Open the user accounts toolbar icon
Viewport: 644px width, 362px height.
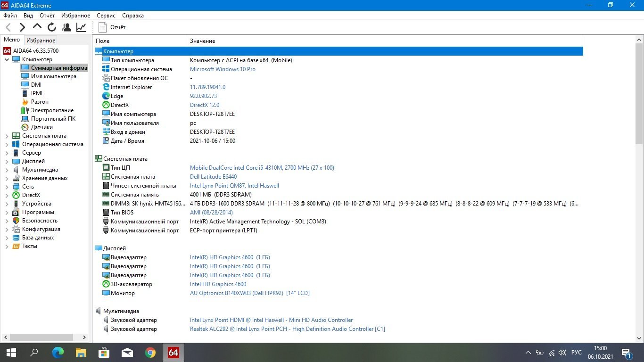point(66,27)
